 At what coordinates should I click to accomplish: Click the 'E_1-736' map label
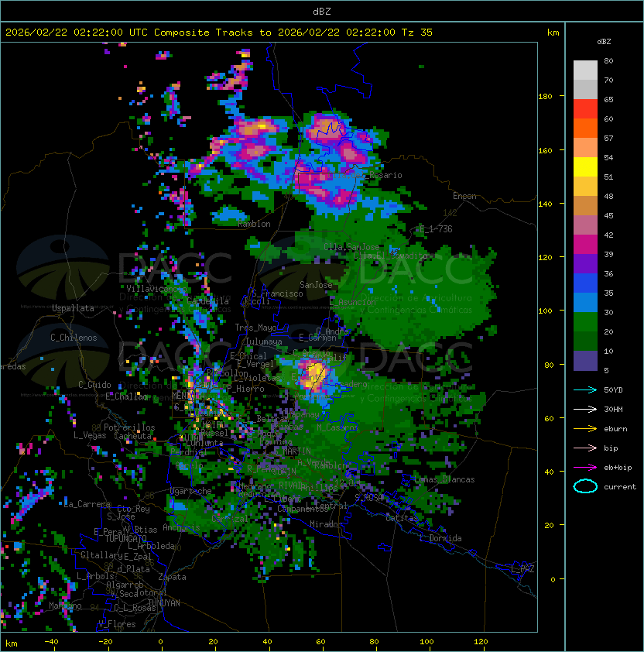[436, 229]
